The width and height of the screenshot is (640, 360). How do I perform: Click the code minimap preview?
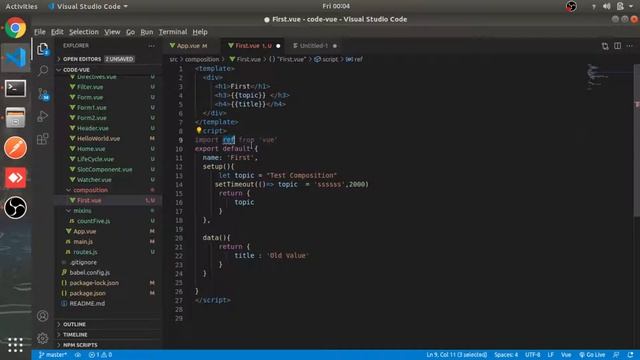coord(609,77)
